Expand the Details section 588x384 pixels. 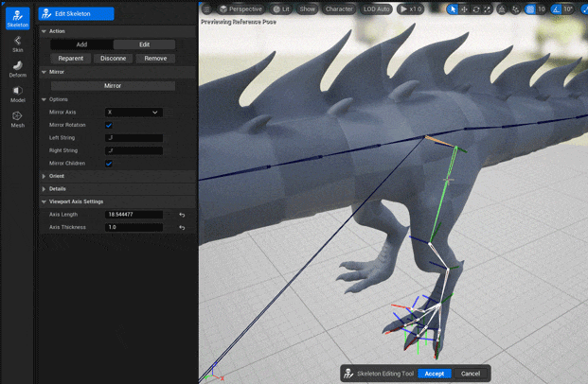pyautogui.click(x=44, y=189)
